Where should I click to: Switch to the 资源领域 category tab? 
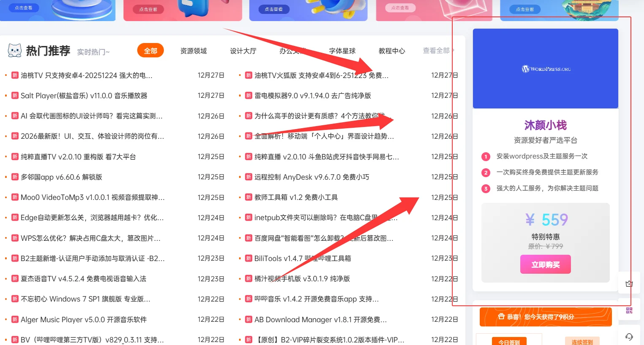pyautogui.click(x=193, y=51)
